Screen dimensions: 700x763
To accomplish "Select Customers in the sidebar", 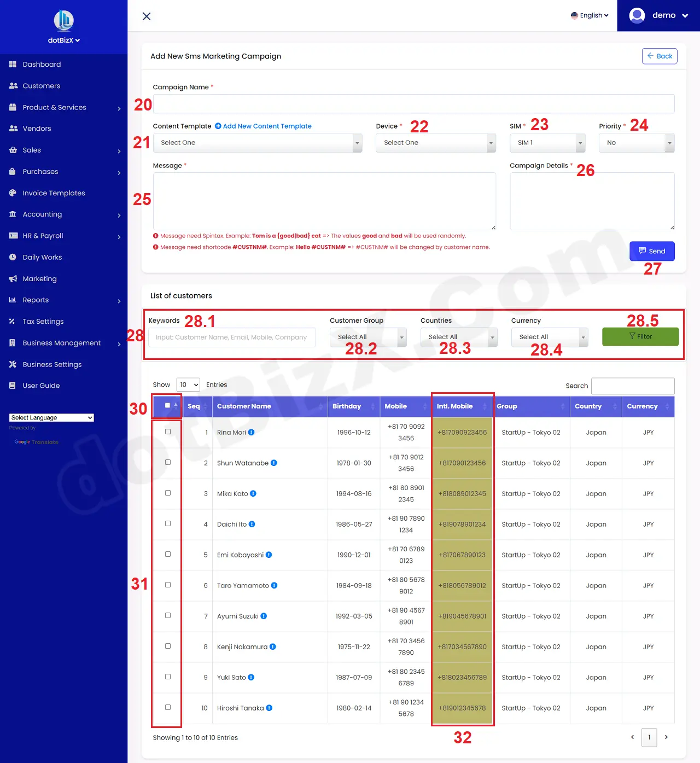I will [41, 85].
